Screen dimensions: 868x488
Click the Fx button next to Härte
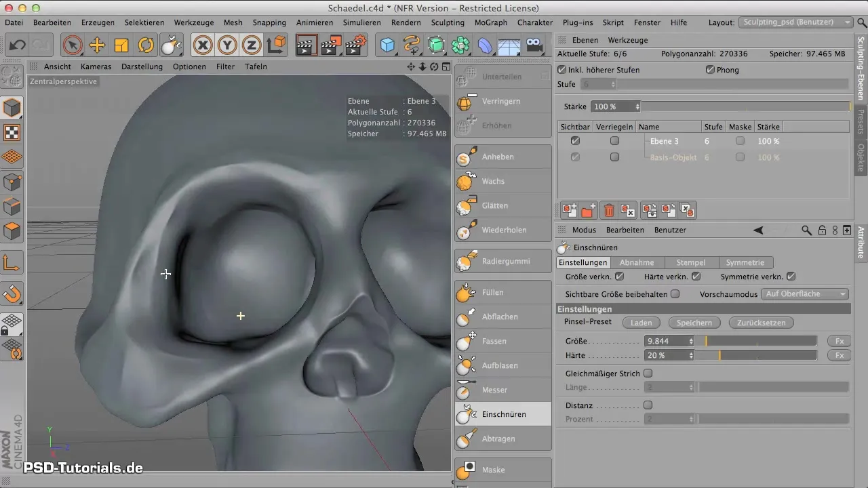[x=839, y=355]
